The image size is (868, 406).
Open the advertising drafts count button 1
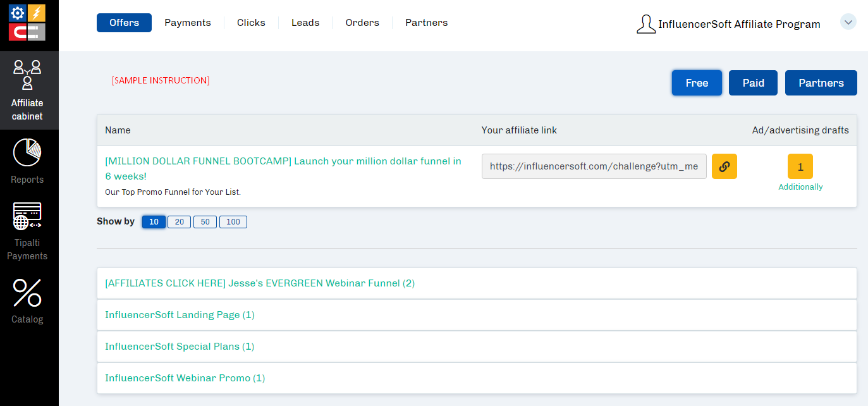click(800, 166)
